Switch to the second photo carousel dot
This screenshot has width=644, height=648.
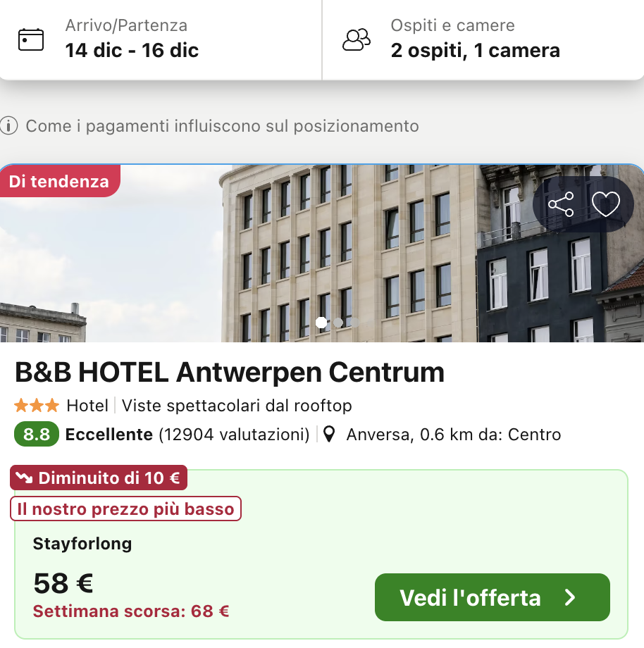[338, 323]
